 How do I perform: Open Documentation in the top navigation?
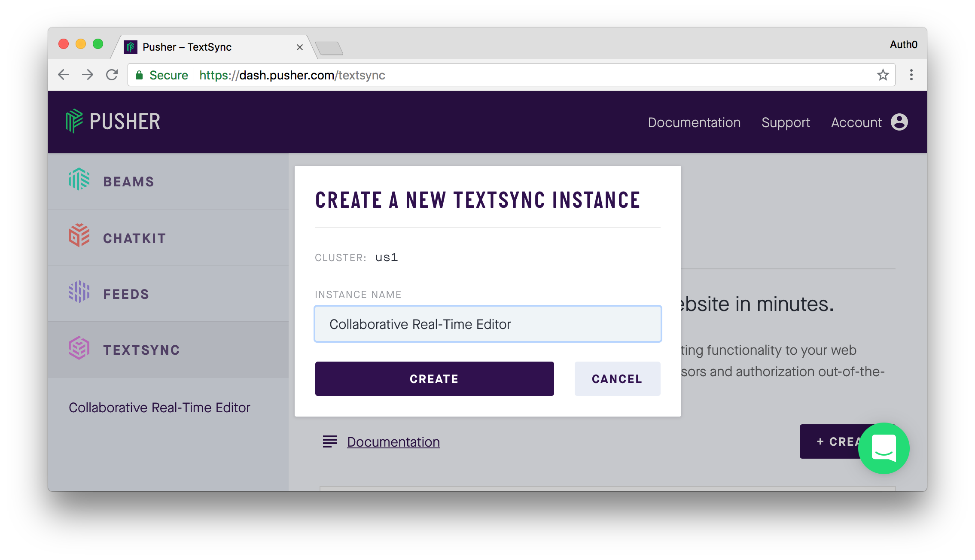pos(694,122)
